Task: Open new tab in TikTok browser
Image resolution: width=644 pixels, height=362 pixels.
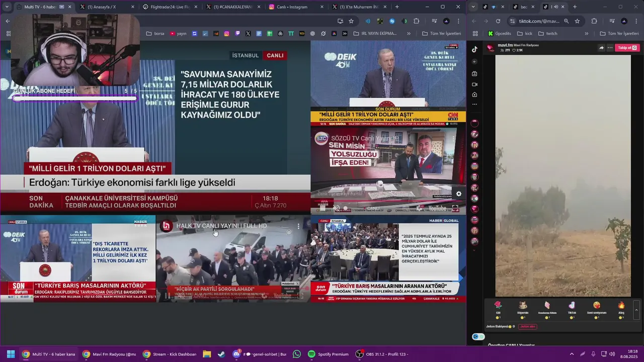Action: [x=575, y=7]
